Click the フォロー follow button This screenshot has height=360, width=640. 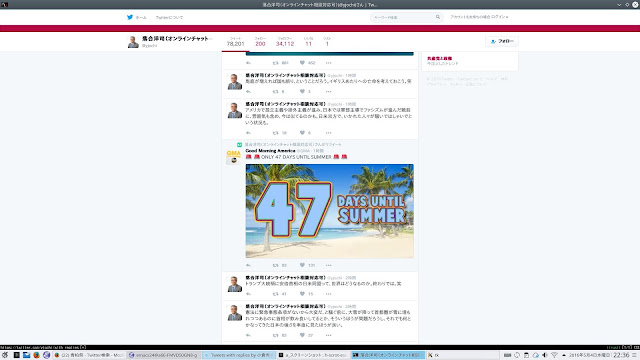coord(502,41)
